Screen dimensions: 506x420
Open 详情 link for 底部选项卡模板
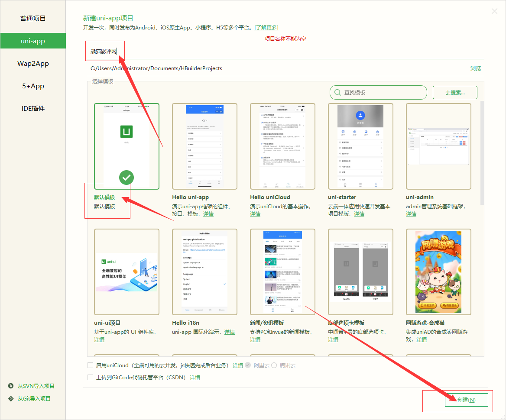click(333, 339)
